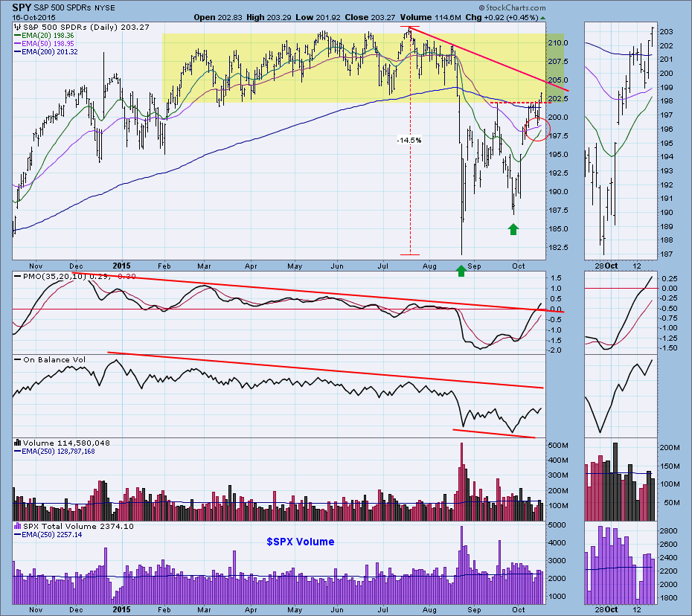Click the -1.50 label on the zoomed PMO panel

[669, 348]
